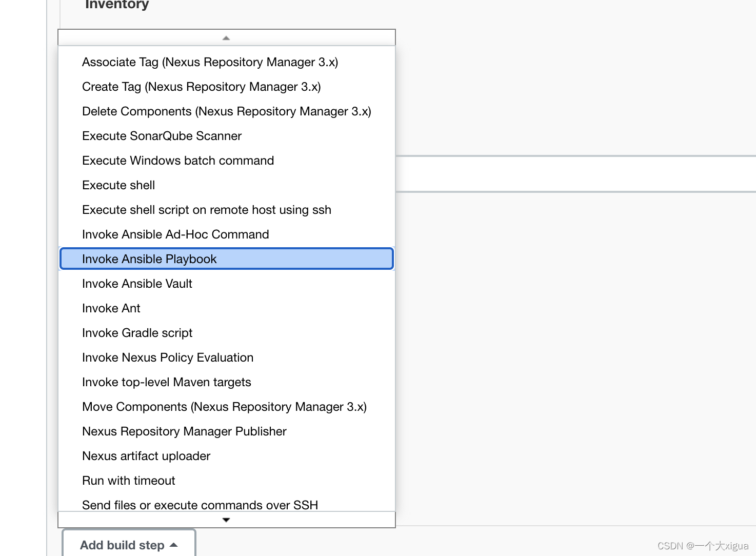756x556 pixels.
Task: Select Run with timeout entry
Action: pos(128,480)
